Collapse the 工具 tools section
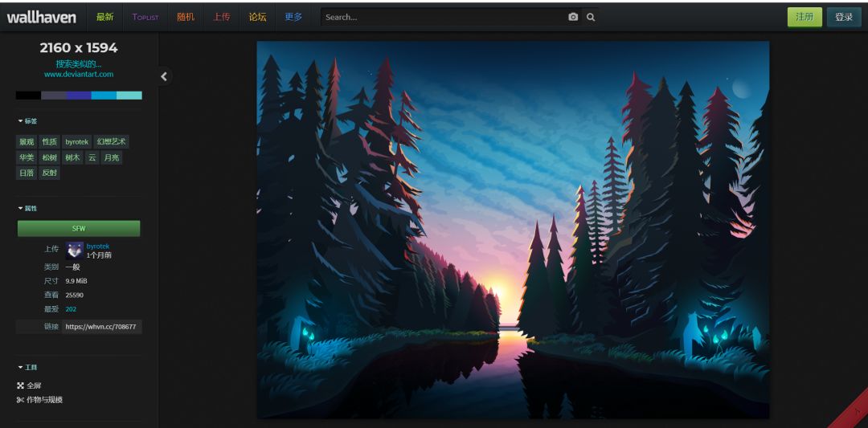 click(x=27, y=367)
